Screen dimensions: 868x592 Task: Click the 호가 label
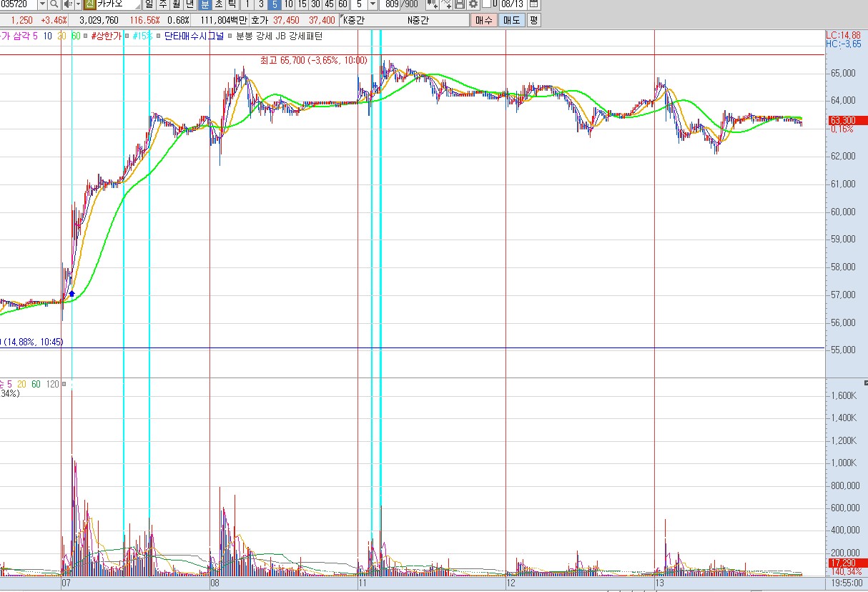pos(259,20)
